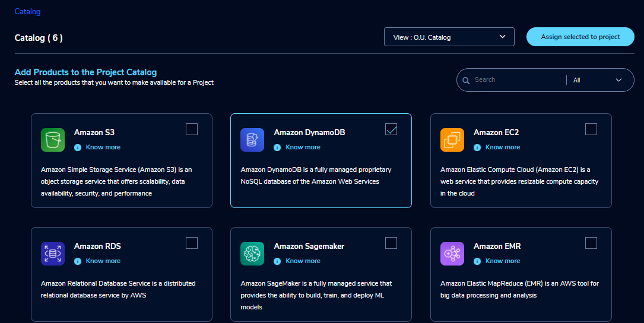
Task: Click the DynamoDB description text
Action: [x=316, y=175]
